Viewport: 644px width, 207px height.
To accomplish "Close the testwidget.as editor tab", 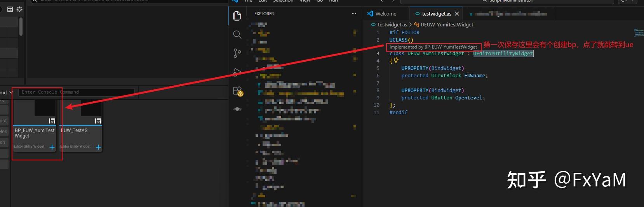I will pyautogui.click(x=457, y=14).
